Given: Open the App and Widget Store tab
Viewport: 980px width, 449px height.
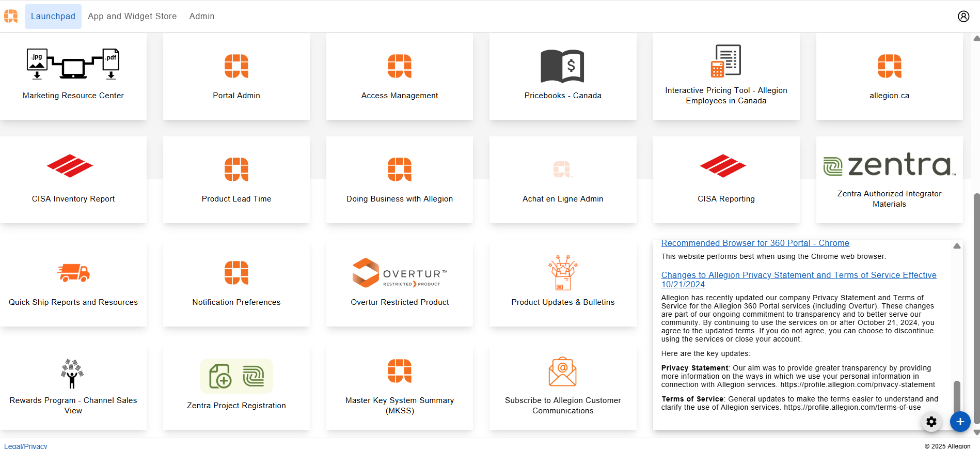Looking at the screenshot, I should click(132, 16).
